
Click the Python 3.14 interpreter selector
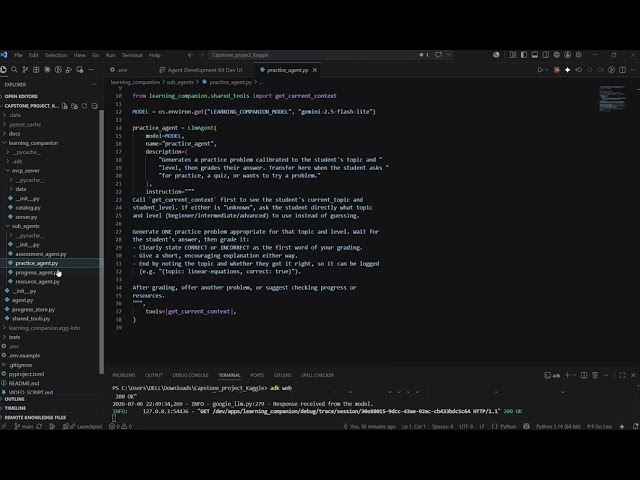(x=558, y=427)
